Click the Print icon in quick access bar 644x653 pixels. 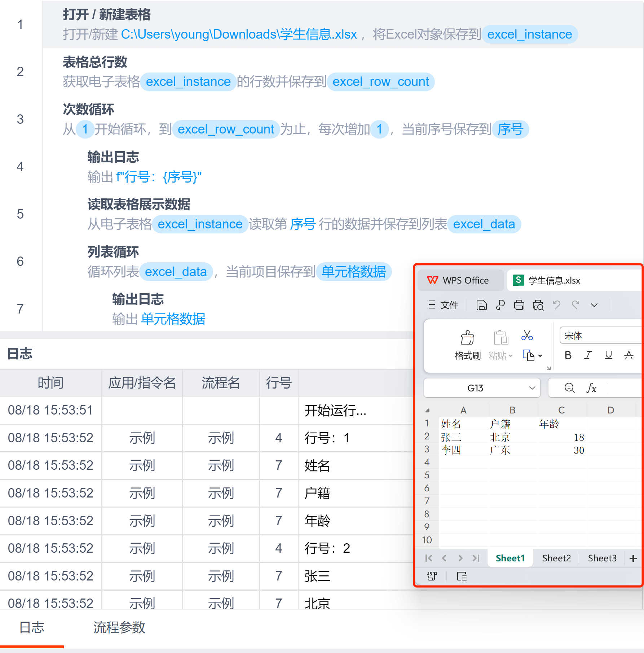[x=519, y=305]
